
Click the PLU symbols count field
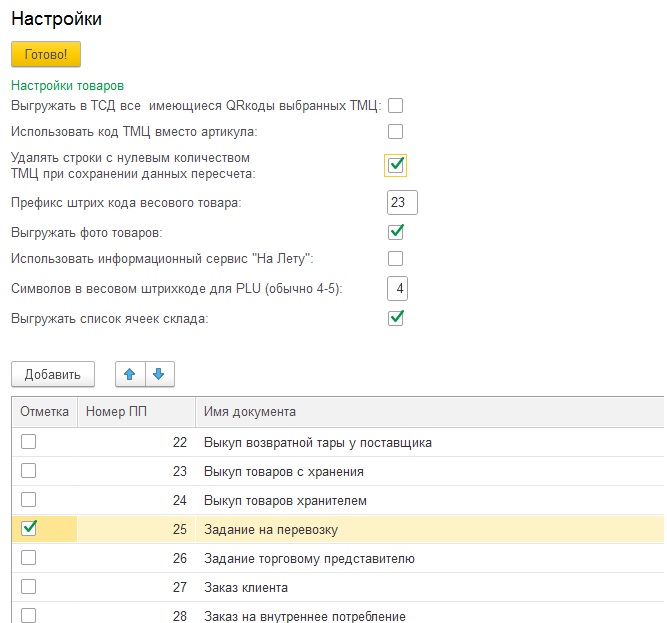[x=397, y=289]
